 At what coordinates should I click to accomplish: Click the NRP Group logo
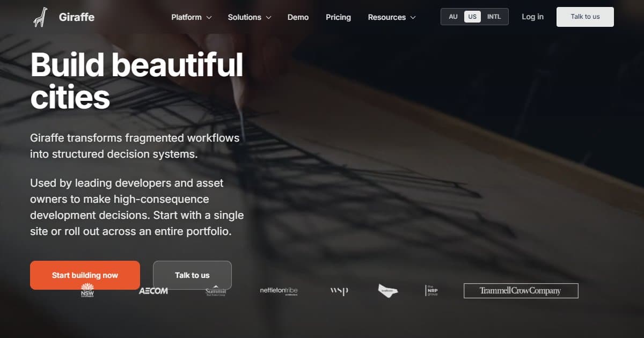[x=432, y=290]
